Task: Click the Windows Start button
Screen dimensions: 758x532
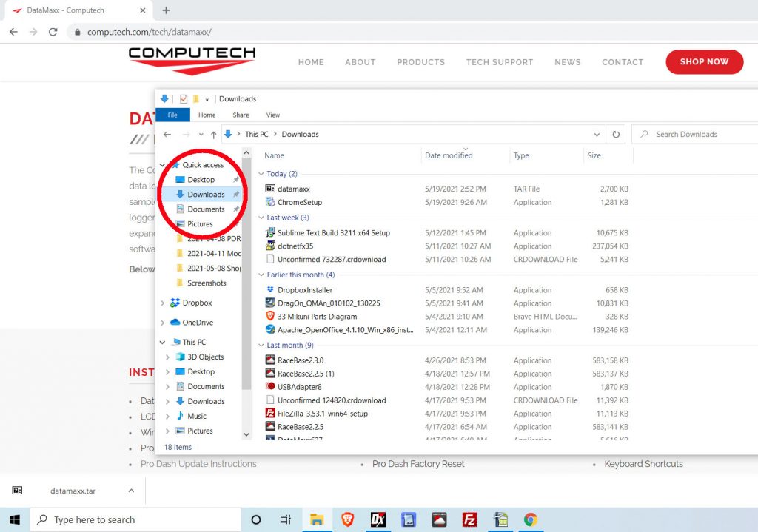Action: [x=15, y=520]
